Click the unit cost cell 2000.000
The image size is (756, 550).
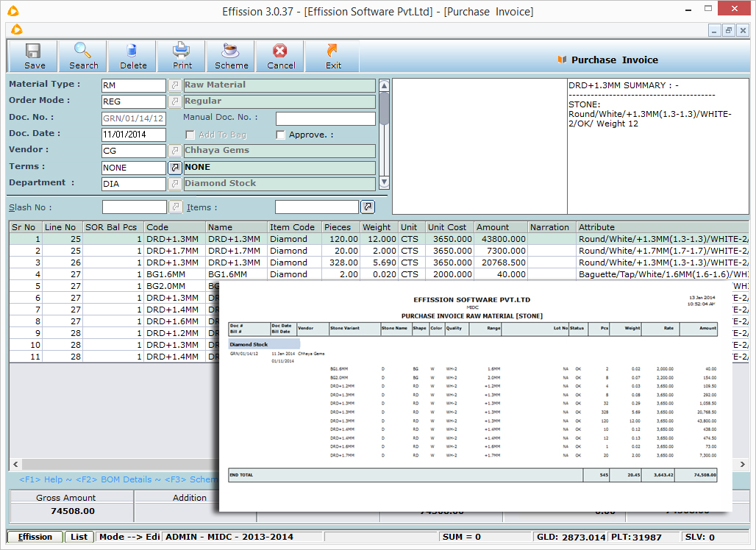(449, 274)
